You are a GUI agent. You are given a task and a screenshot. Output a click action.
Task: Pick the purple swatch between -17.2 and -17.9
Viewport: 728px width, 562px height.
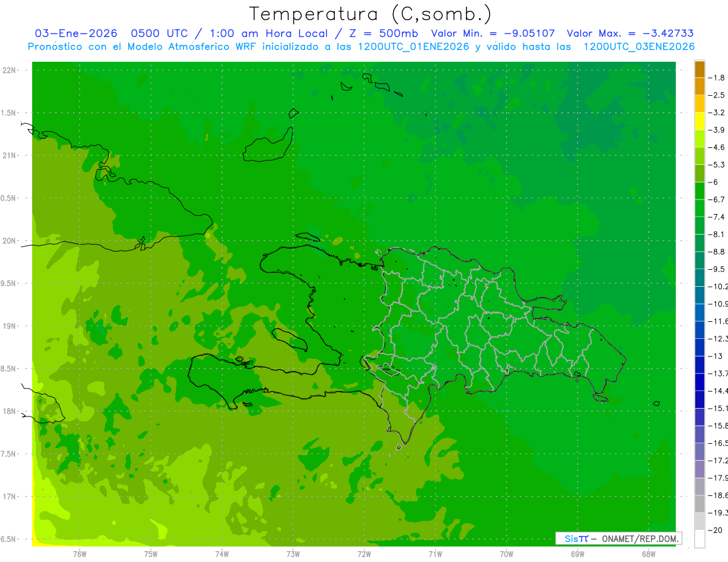(x=699, y=469)
